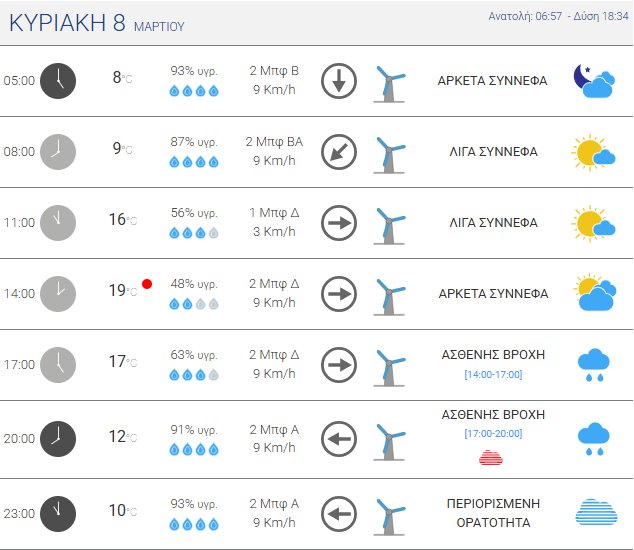Click the ΠΕΡΙΟΡΙΣΜΕΝΗ ΟΡΑΤΟΤΗΤΑ description text
This screenshot has height=550, width=634.
(x=492, y=513)
